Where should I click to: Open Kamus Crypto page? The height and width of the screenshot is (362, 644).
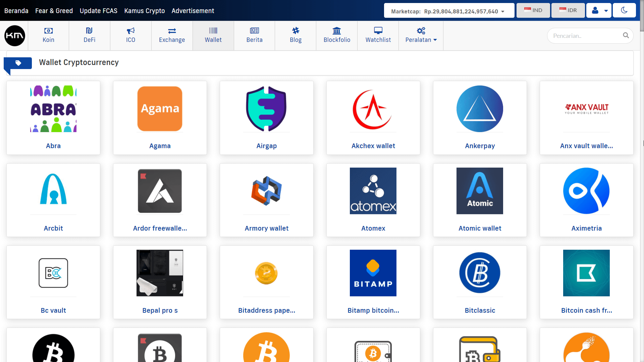(x=145, y=11)
